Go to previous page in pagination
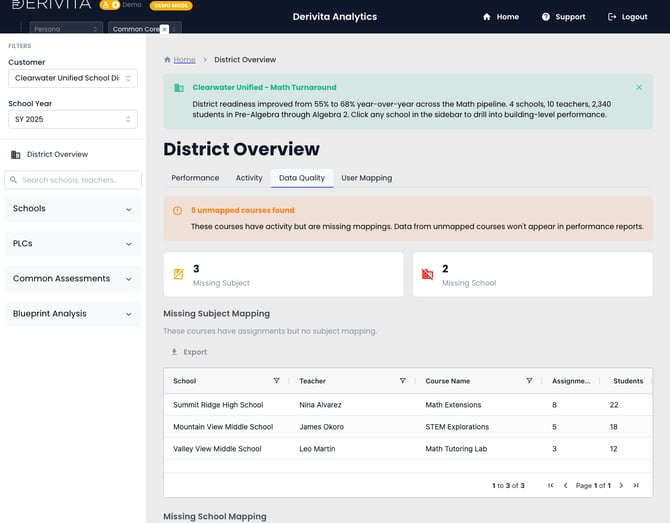Screen dimensions: 670x523 [x=566, y=485]
